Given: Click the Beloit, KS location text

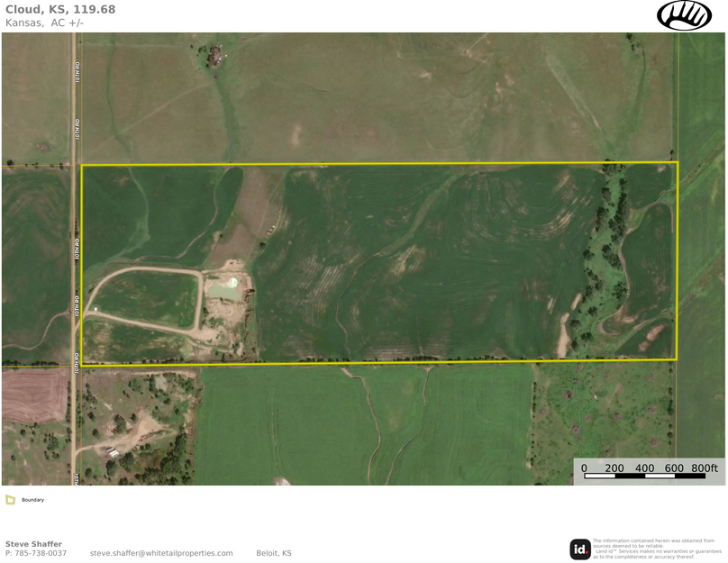Looking at the screenshot, I should point(274,553).
